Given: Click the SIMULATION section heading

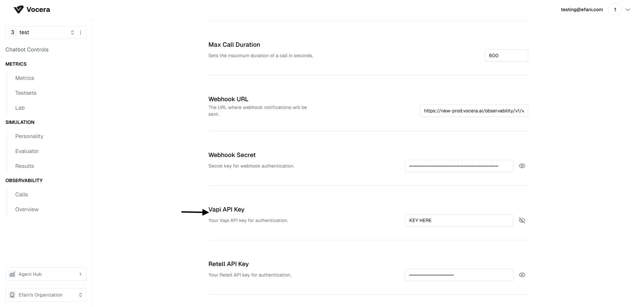Looking at the screenshot, I should 20,122.
